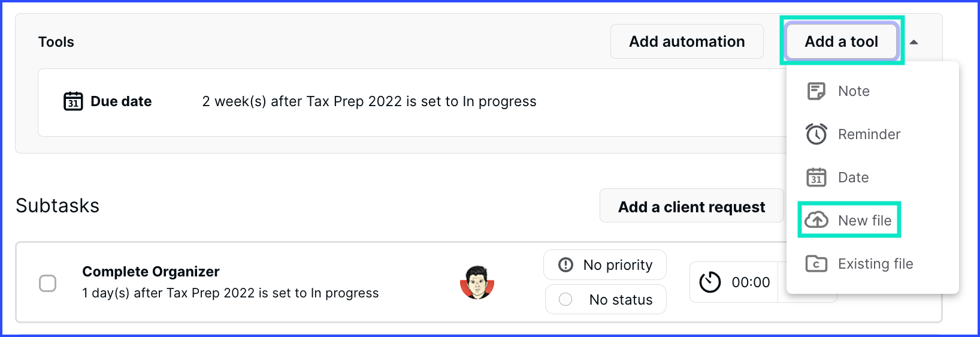The width and height of the screenshot is (980, 337).
Task: Click the timer clock icon beside 00:00
Action: tap(710, 282)
